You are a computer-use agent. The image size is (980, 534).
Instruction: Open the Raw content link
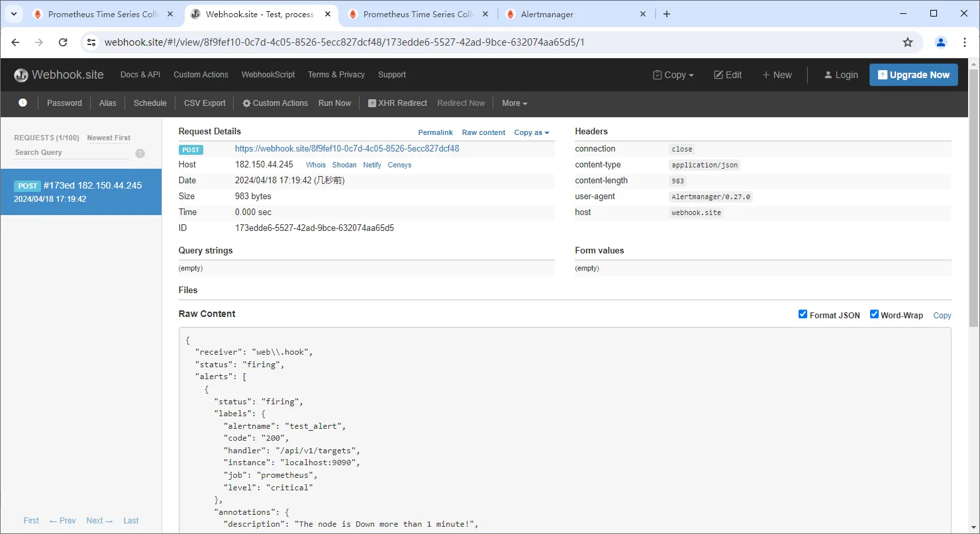coord(483,132)
